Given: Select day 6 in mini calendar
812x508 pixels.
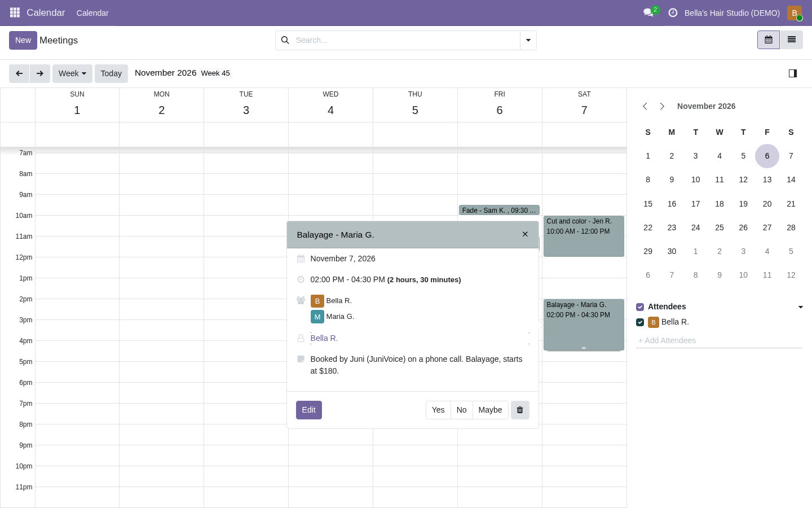Looking at the screenshot, I should point(767,156).
